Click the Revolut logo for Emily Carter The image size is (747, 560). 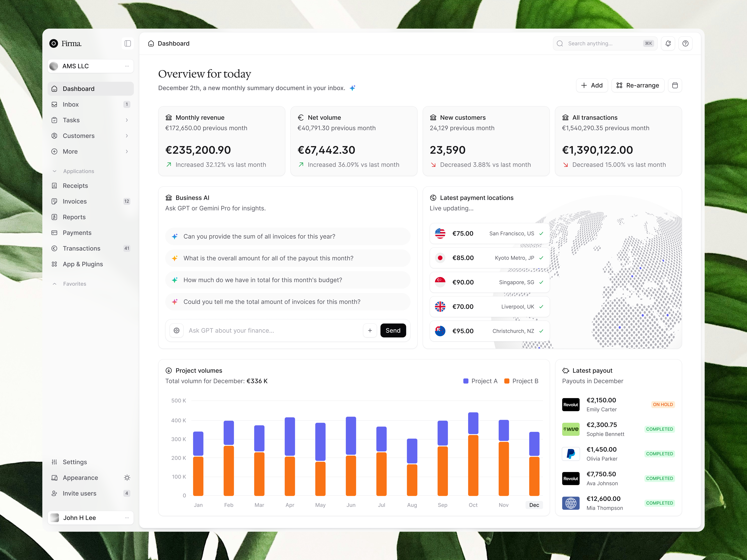[x=571, y=405]
